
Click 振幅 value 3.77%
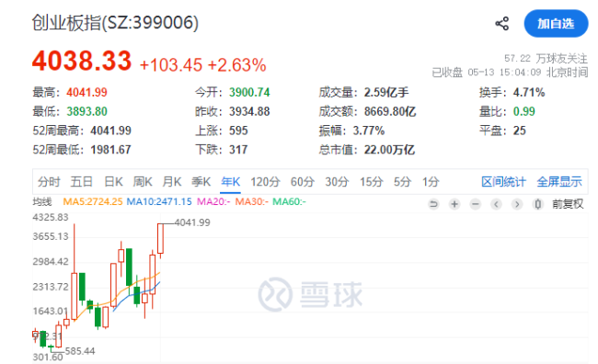coord(368,131)
